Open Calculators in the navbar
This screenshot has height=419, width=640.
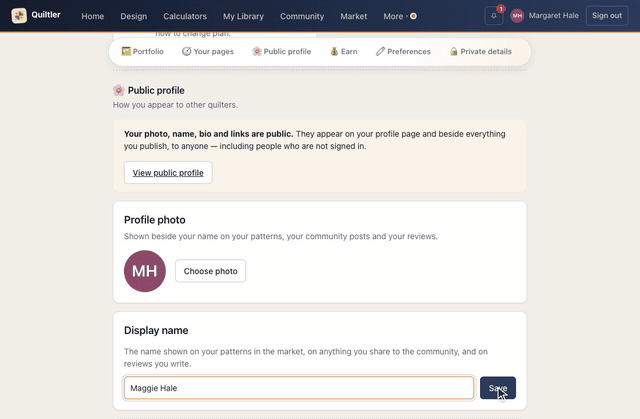point(185,16)
